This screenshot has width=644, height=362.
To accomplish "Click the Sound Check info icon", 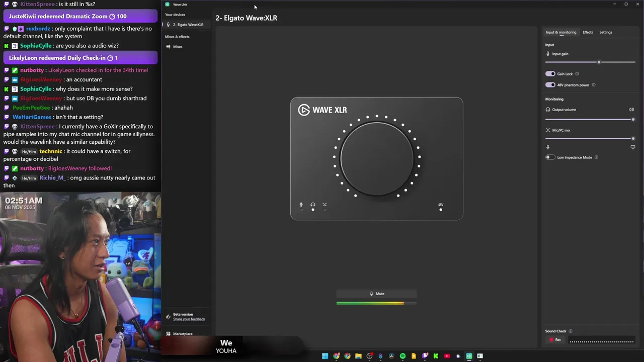I will (x=571, y=331).
